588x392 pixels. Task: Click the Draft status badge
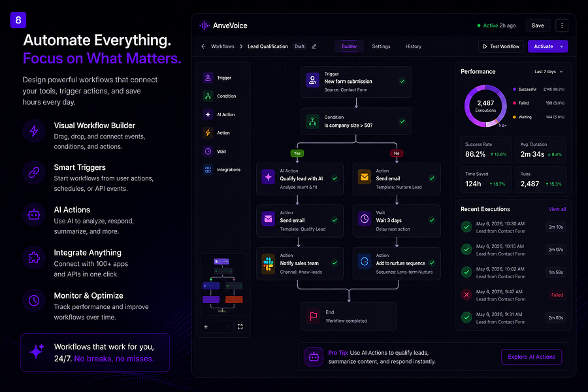(x=300, y=46)
